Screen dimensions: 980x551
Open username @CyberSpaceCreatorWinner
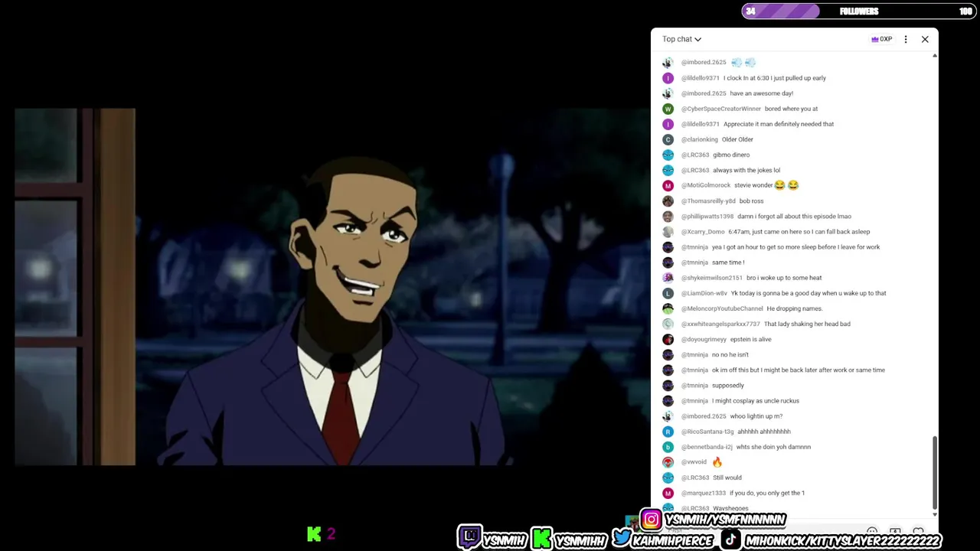[720, 109]
